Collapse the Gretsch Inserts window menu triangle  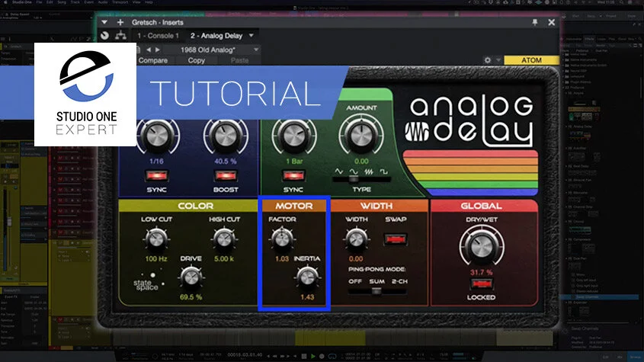[104, 22]
